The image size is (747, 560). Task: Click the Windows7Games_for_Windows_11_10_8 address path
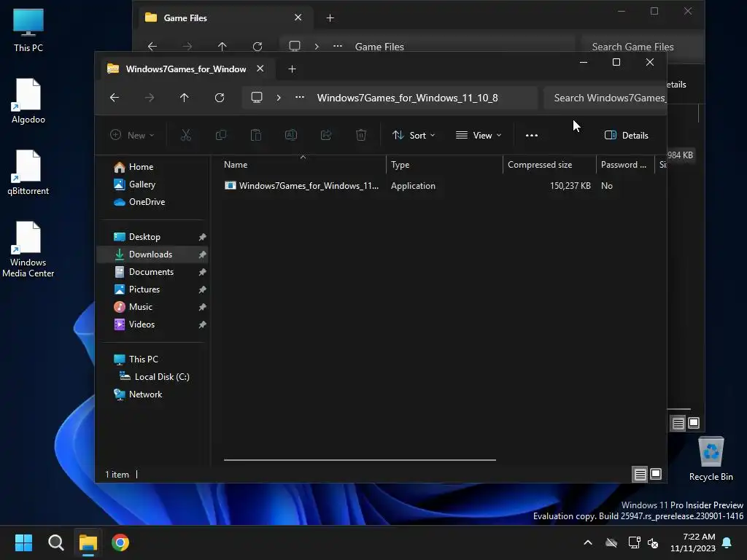click(x=407, y=98)
